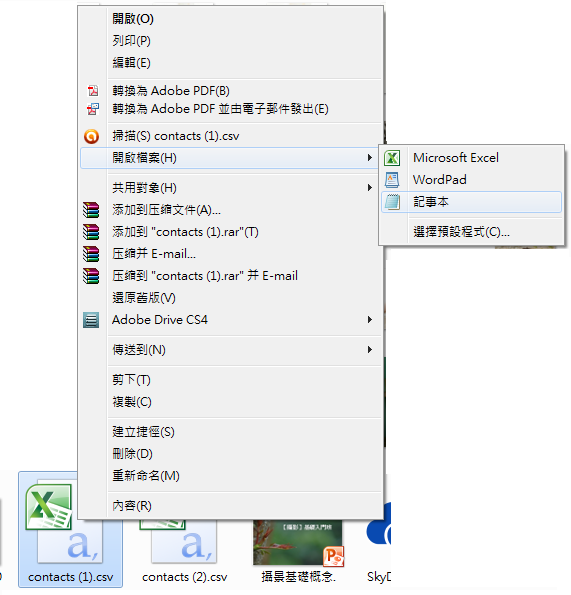Click the WinRAR icon beside 压縮到 "contacts (1).rar" 并 E-mail
571x595 pixels.
pos(91,276)
